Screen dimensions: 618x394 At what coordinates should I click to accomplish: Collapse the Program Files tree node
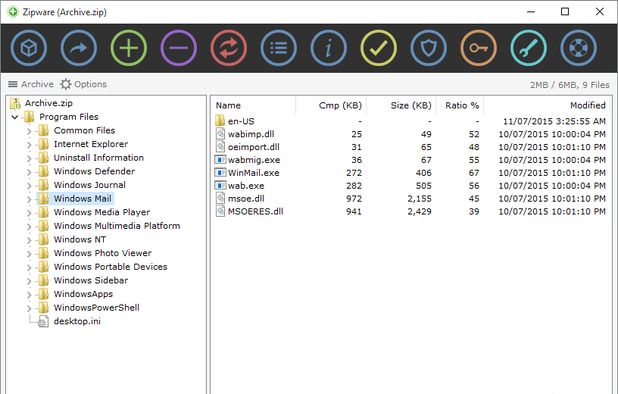pos(15,117)
